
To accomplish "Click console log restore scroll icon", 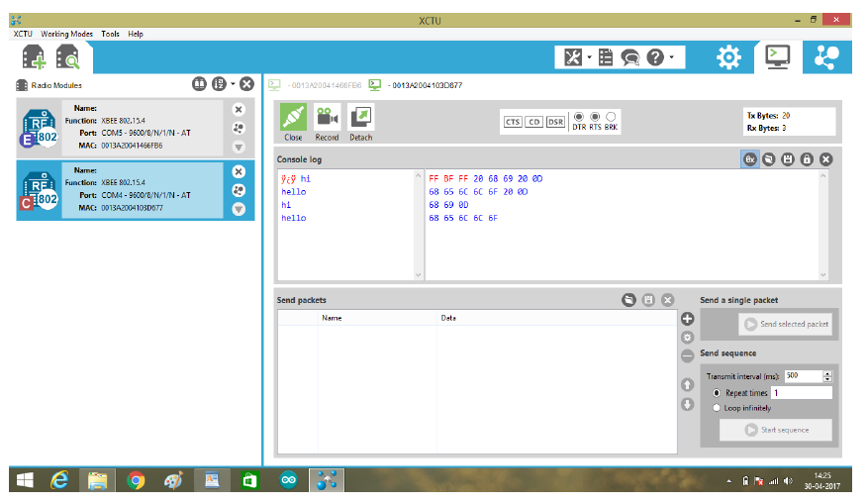I will pos(769,159).
